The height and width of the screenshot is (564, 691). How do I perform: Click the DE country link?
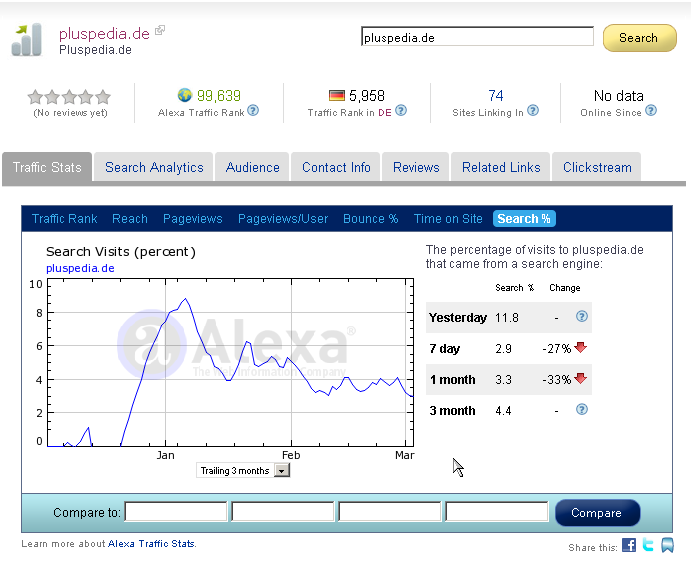(385, 113)
